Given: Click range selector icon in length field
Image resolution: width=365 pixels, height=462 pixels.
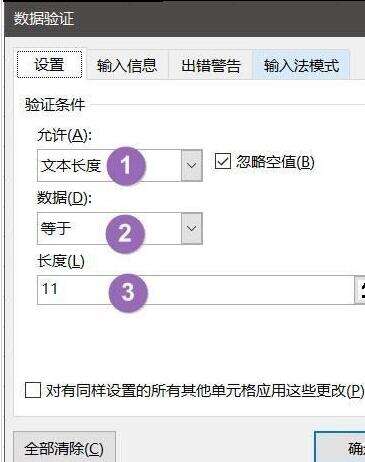Looking at the screenshot, I should pyautogui.click(x=360, y=290).
